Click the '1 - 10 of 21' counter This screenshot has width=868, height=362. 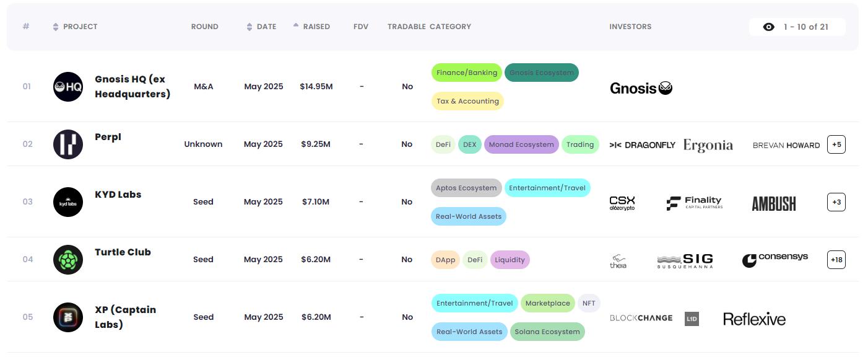(806, 27)
